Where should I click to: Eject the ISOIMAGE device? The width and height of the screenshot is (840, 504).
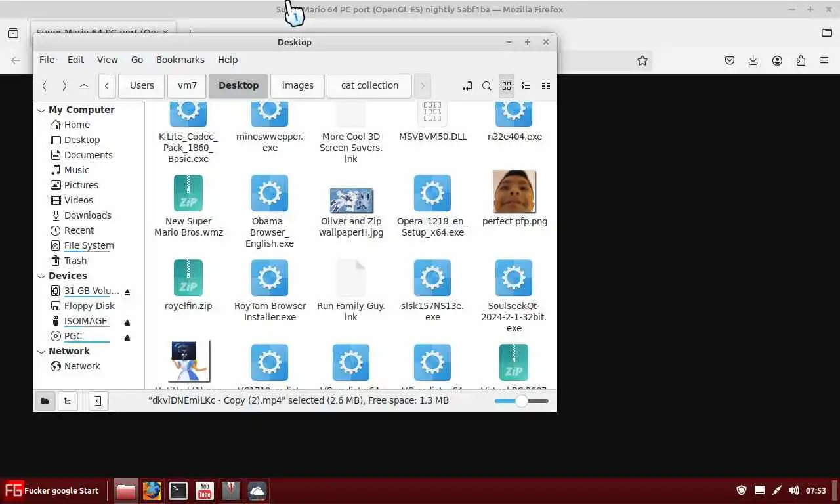click(x=127, y=322)
